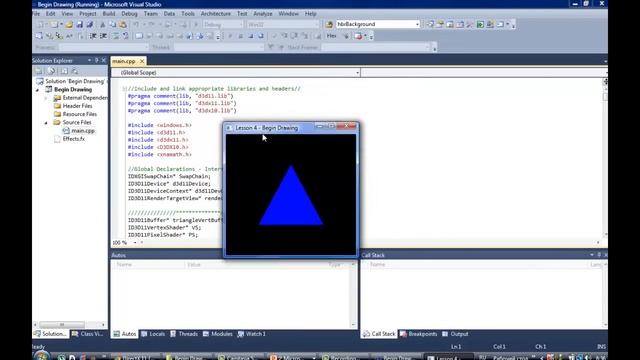
Task: Click the Save icon in toolbar
Action: click(80, 24)
